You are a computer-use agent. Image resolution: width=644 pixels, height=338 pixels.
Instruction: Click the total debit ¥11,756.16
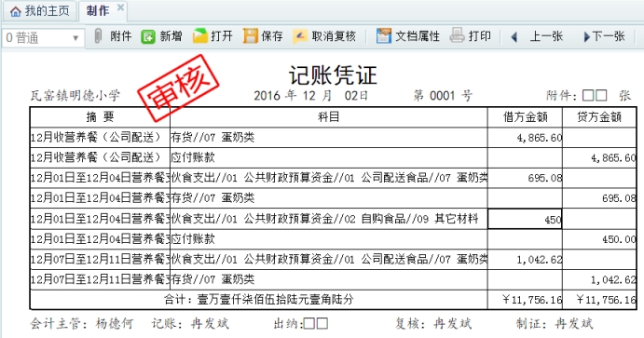click(x=525, y=300)
